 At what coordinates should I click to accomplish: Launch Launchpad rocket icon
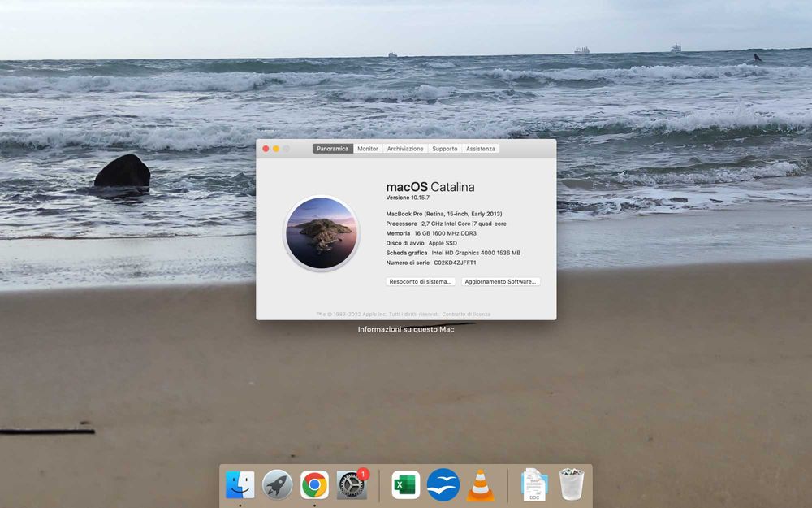(x=277, y=485)
